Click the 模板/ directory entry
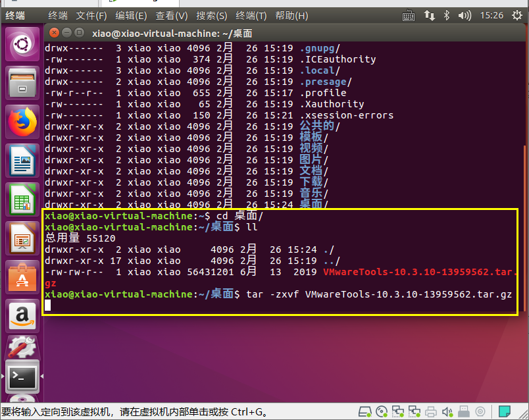Image resolution: width=529 pixels, height=420 pixels. [314, 138]
